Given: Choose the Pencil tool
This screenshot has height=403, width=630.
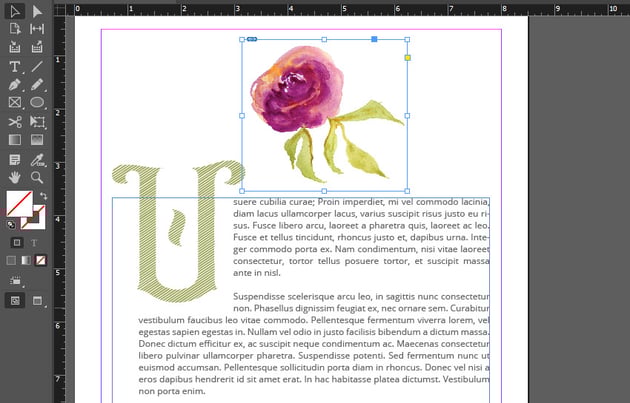Looking at the screenshot, I should [37, 85].
